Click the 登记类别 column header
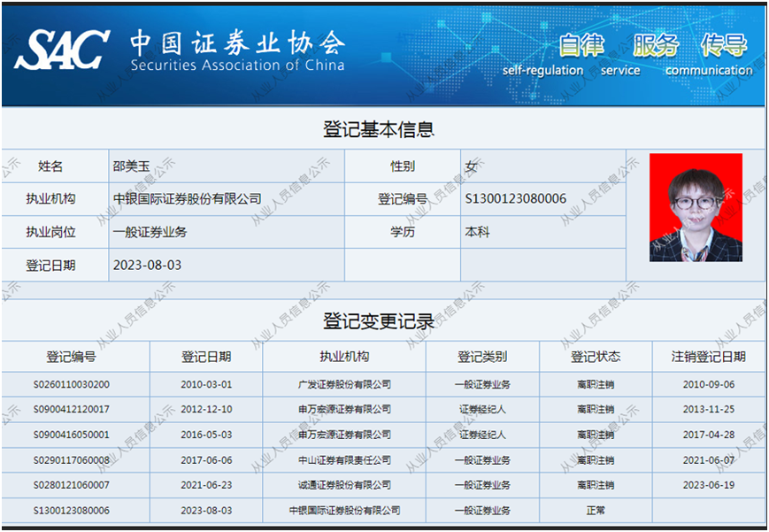 [x=482, y=357]
